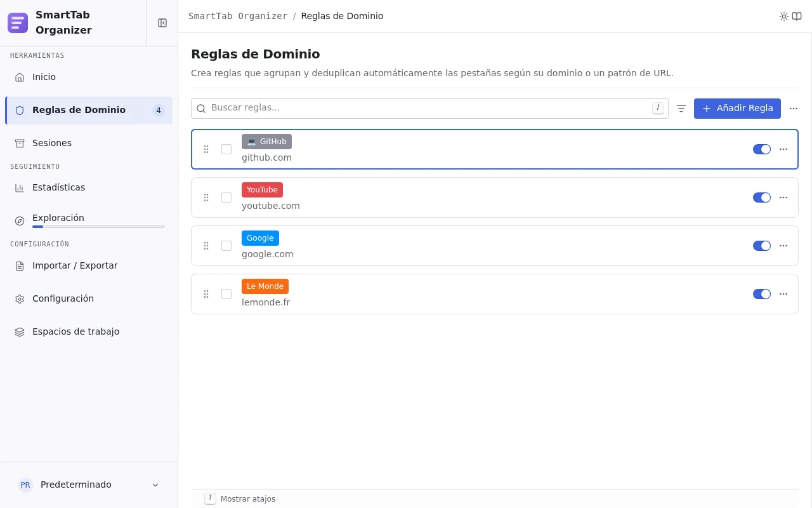Open Estadísticas in sidebar
The width and height of the screenshot is (812, 508).
pos(89,187)
